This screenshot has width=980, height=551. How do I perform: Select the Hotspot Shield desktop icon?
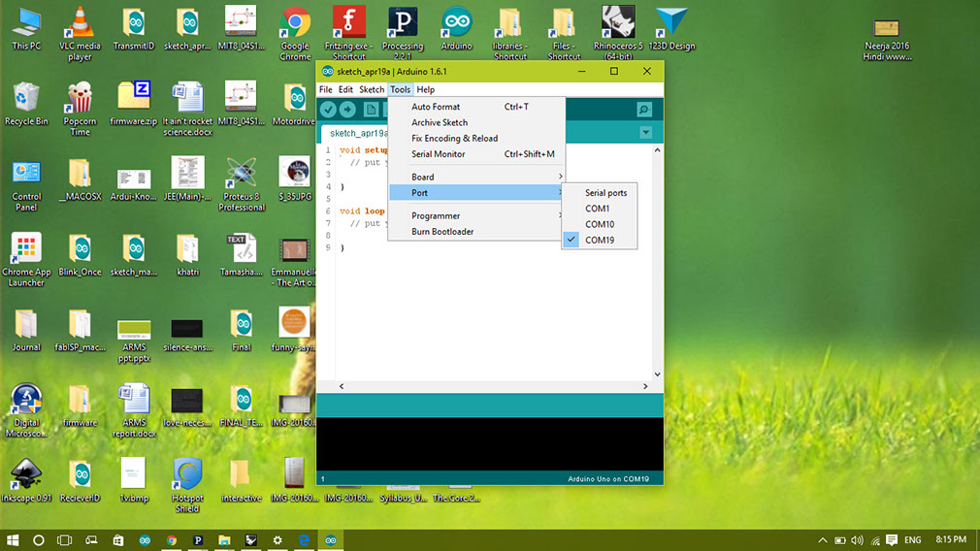[187, 485]
